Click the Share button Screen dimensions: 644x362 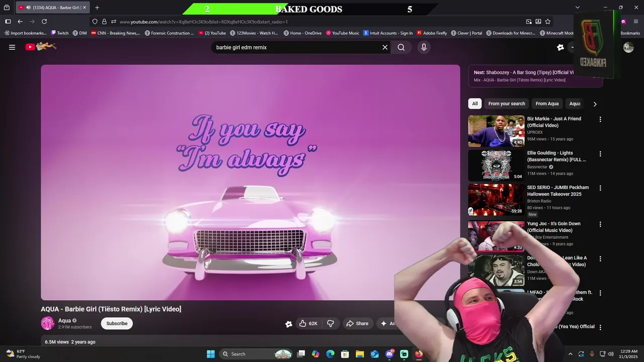357,323
